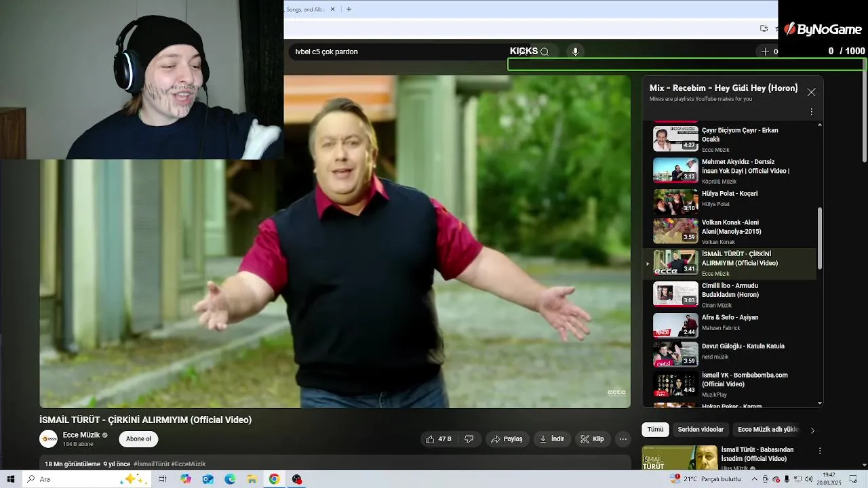Play Volkan Konak - Aleni Aleni thumbnail

[675, 231]
